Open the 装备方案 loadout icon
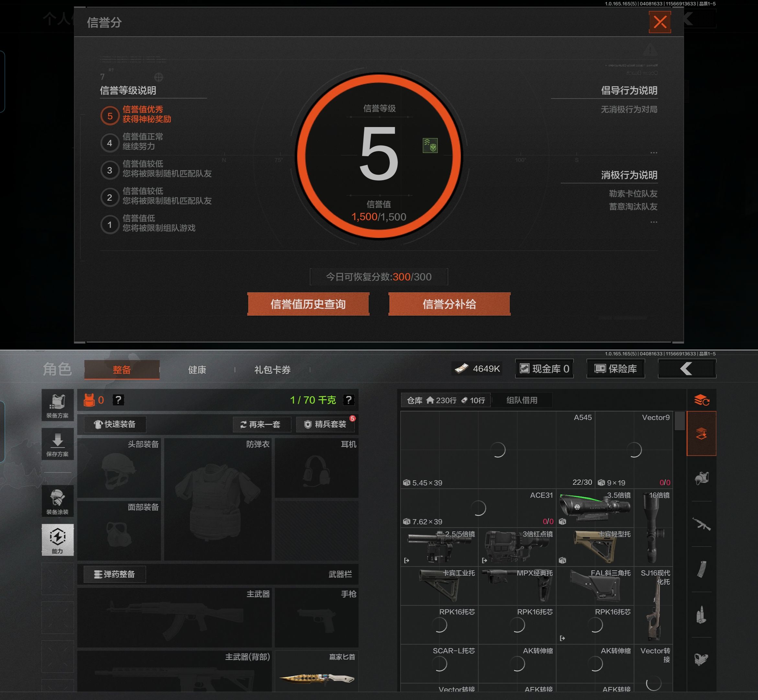Screen dimensions: 758x700 coord(58,405)
